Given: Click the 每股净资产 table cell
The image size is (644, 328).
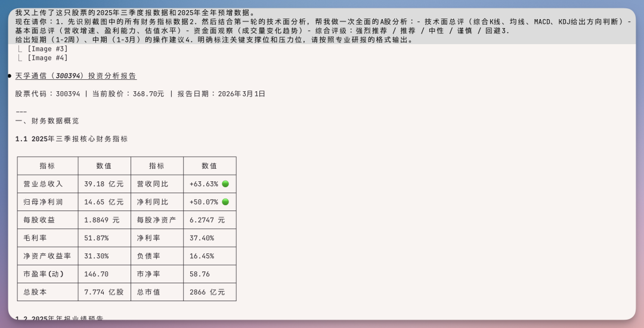Looking at the screenshot, I should point(157,220).
